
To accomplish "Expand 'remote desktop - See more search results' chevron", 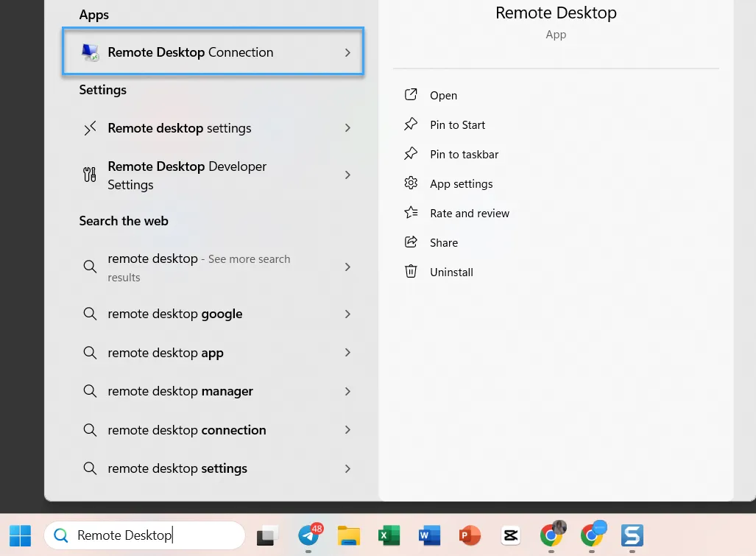I will pos(347,267).
